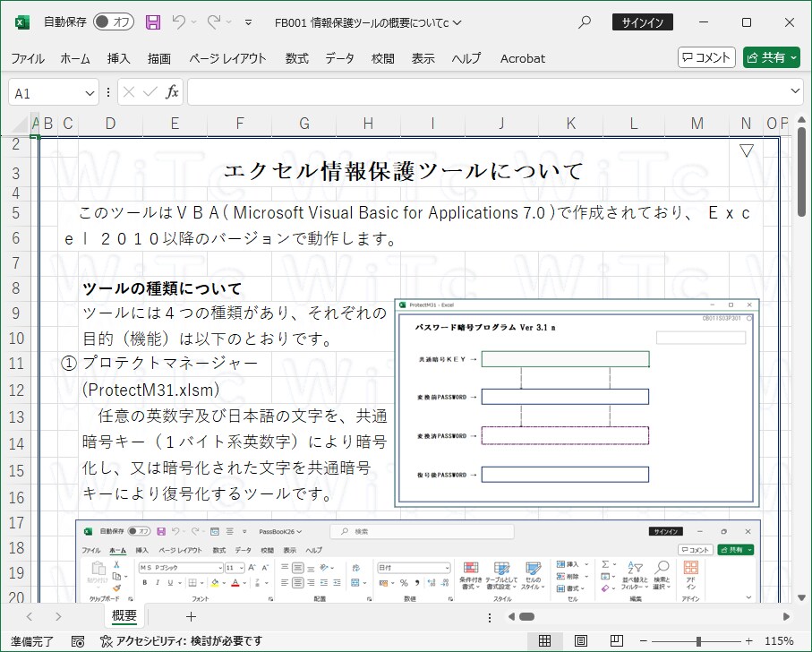Save the workbook with the floppy icon
The height and width of the screenshot is (652, 812).
153,22
